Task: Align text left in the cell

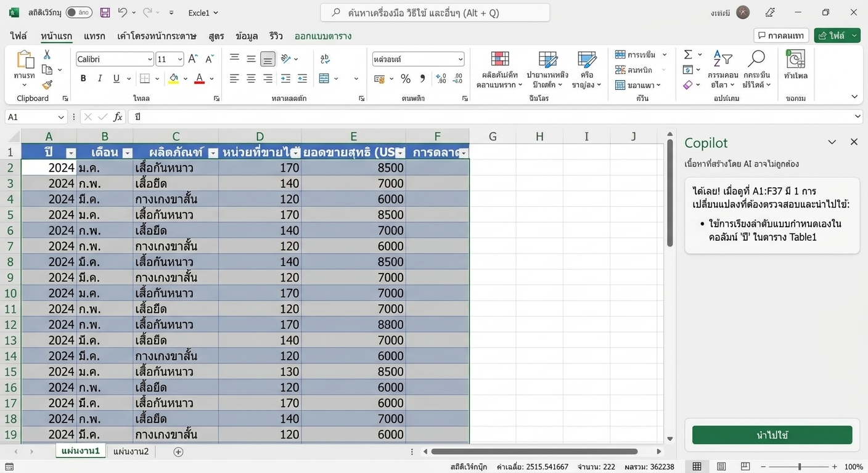Action: (234, 78)
